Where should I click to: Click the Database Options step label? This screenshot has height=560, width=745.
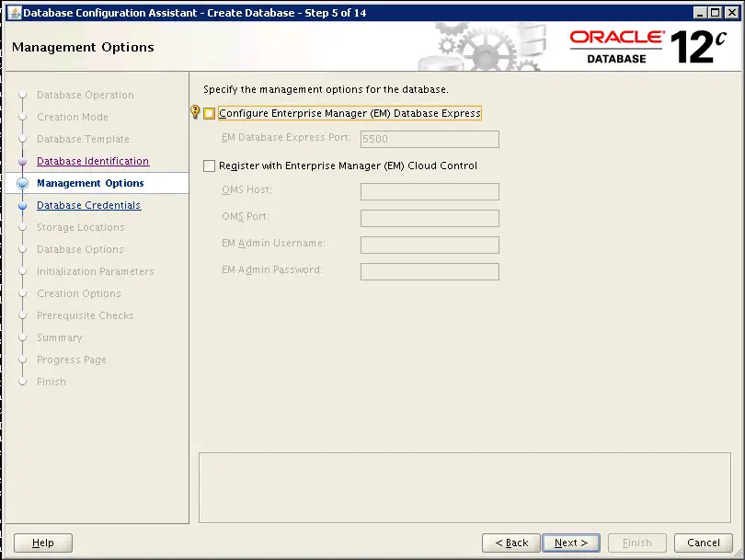[80, 249]
